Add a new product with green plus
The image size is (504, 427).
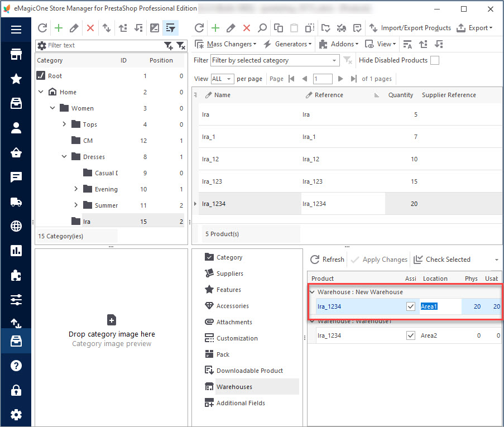(x=215, y=28)
